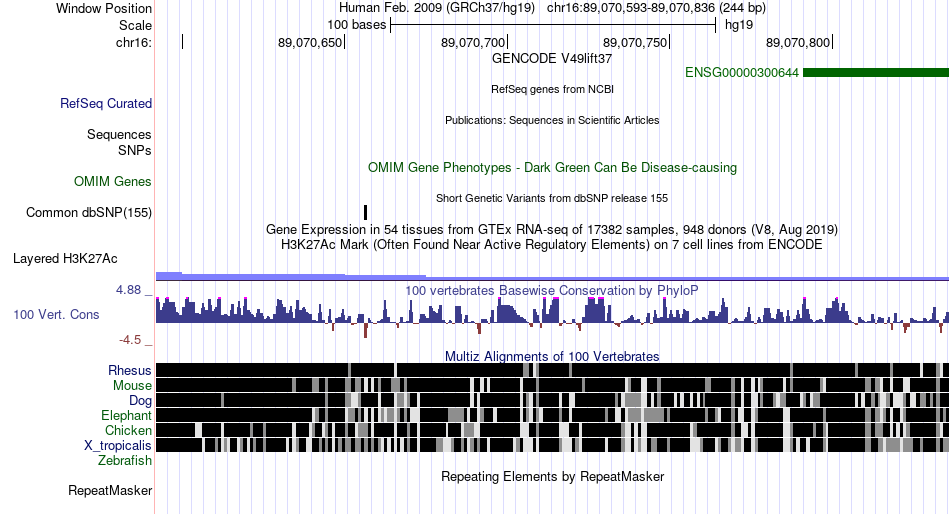This screenshot has width=950, height=514.
Task: Click Multiz Alignments of 100 Vertebrates title
Action: tap(552, 356)
